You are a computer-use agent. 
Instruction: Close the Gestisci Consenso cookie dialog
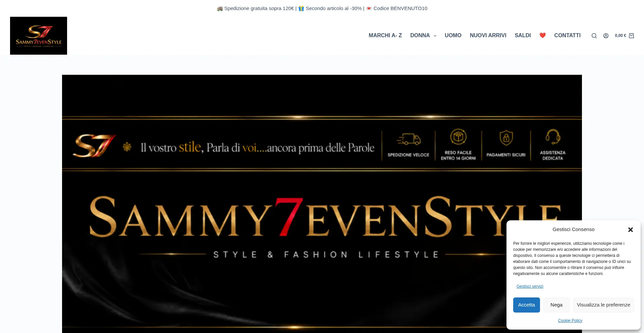coord(630,230)
